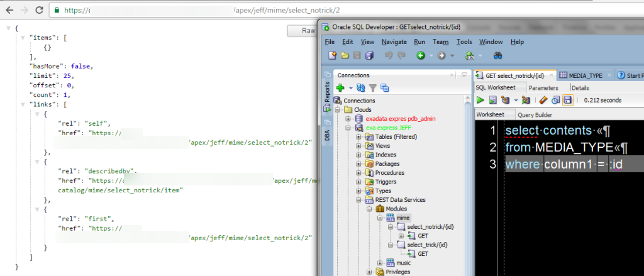The height and width of the screenshot is (276, 644).
Task: Click the Open folder toolbar icon
Action: (345, 55)
